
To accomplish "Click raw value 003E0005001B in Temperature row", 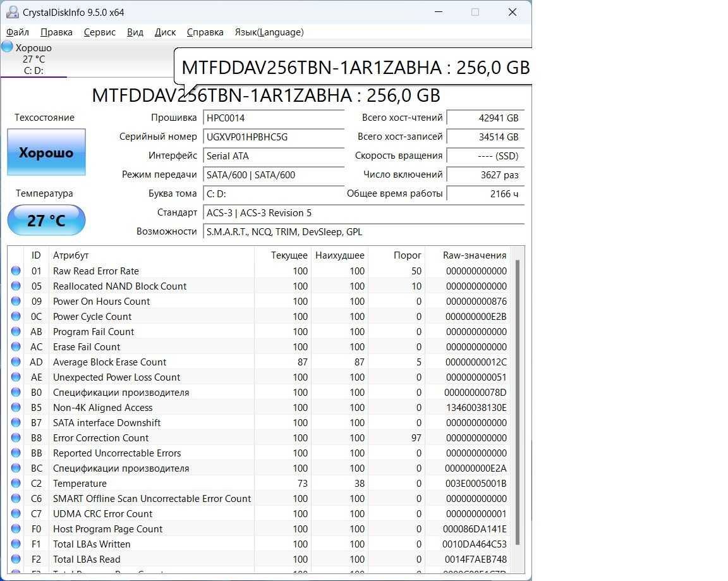I will 476,484.
